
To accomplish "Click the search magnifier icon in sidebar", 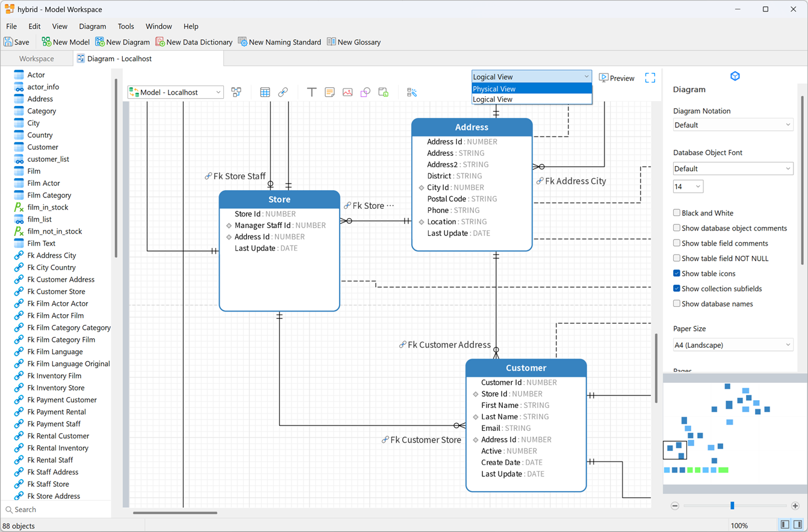I will tap(9, 510).
